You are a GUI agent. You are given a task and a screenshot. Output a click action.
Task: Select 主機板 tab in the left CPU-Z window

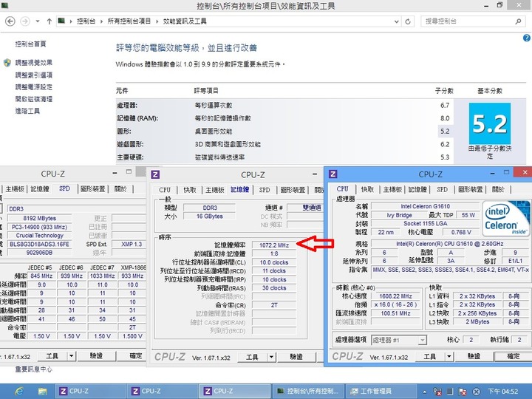(x=15, y=189)
